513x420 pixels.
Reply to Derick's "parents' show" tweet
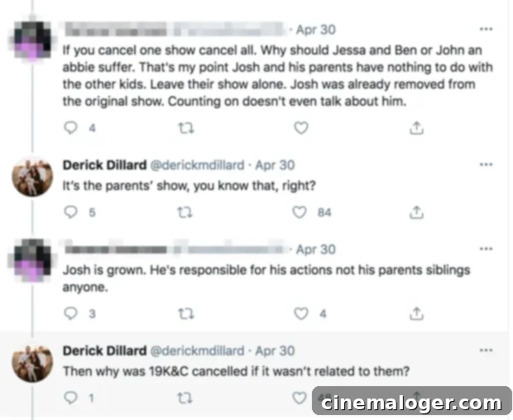(x=71, y=212)
